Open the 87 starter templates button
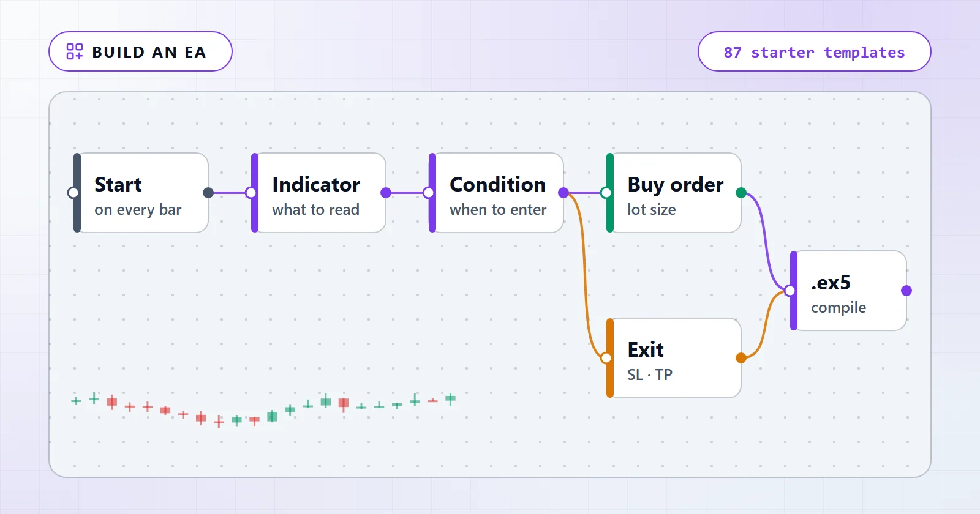The image size is (980, 514). point(814,51)
